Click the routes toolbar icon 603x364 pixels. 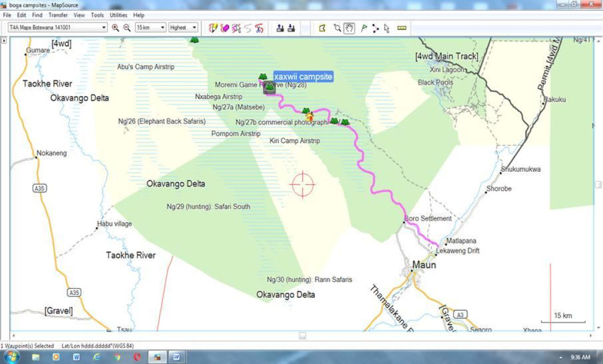tap(236, 28)
